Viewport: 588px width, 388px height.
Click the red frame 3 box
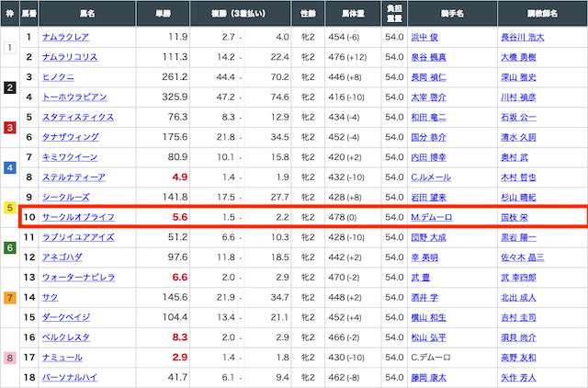[9, 127]
